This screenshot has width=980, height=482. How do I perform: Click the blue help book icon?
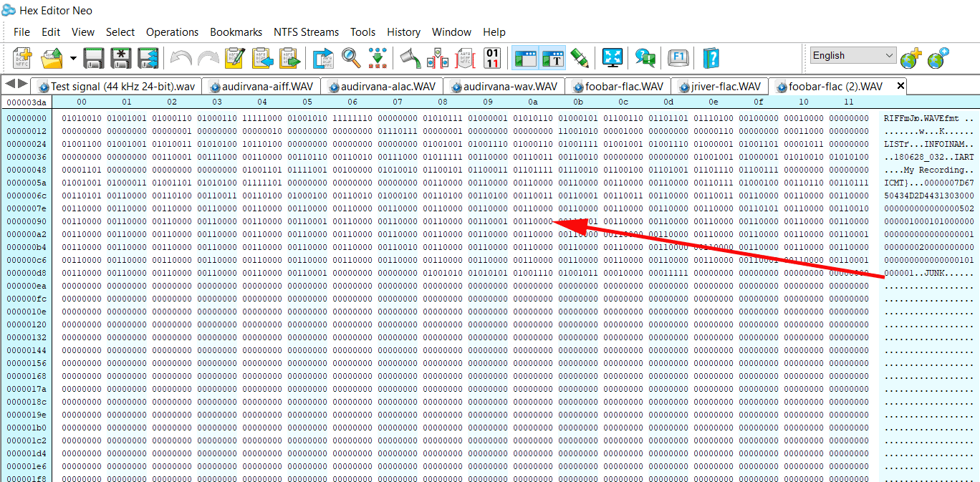[x=711, y=58]
